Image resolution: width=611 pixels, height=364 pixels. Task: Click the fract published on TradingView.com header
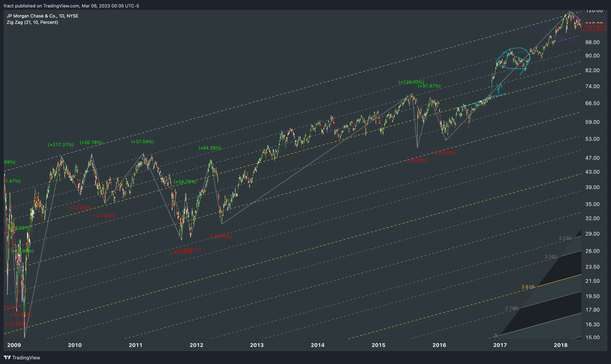(71, 6)
